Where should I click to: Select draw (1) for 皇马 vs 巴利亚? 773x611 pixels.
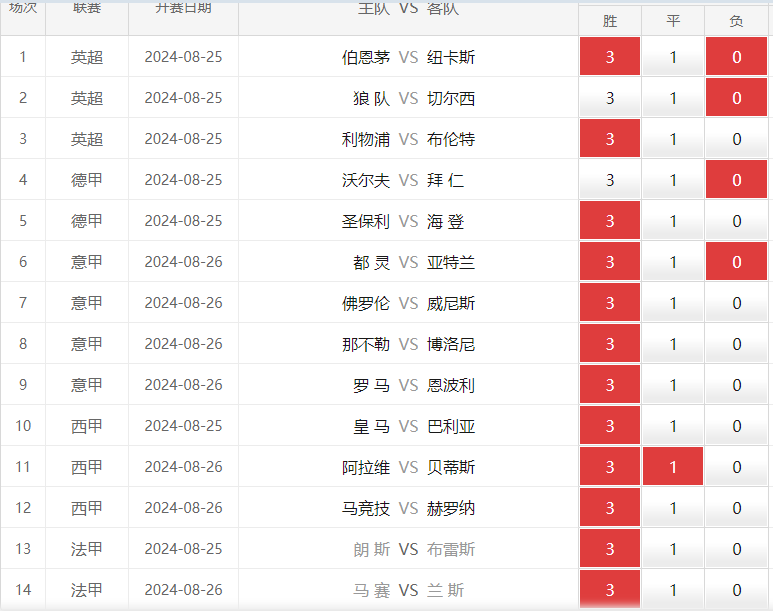[x=673, y=425]
